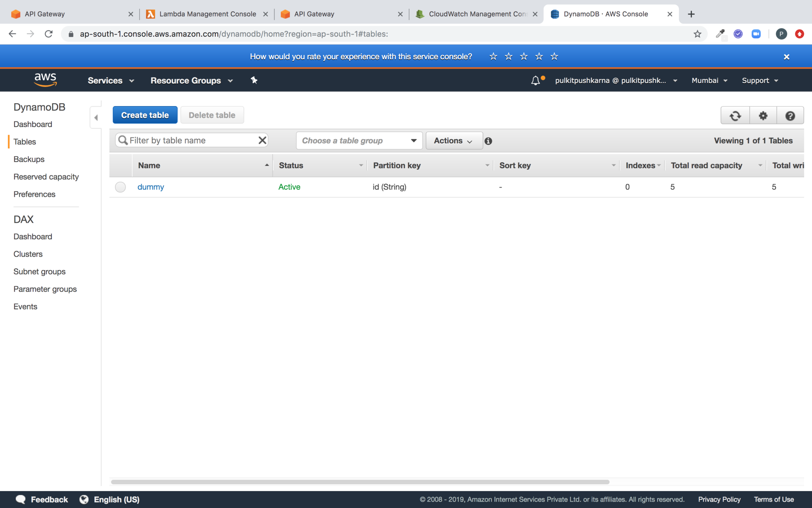Open table settings gear icon
Image resolution: width=812 pixels, height=508 pixels.
[763, 116]
